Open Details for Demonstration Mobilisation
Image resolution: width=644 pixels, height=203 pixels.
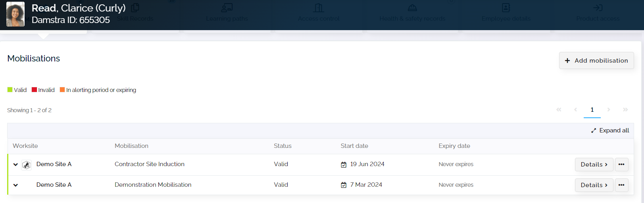click(x=594, y=185)
